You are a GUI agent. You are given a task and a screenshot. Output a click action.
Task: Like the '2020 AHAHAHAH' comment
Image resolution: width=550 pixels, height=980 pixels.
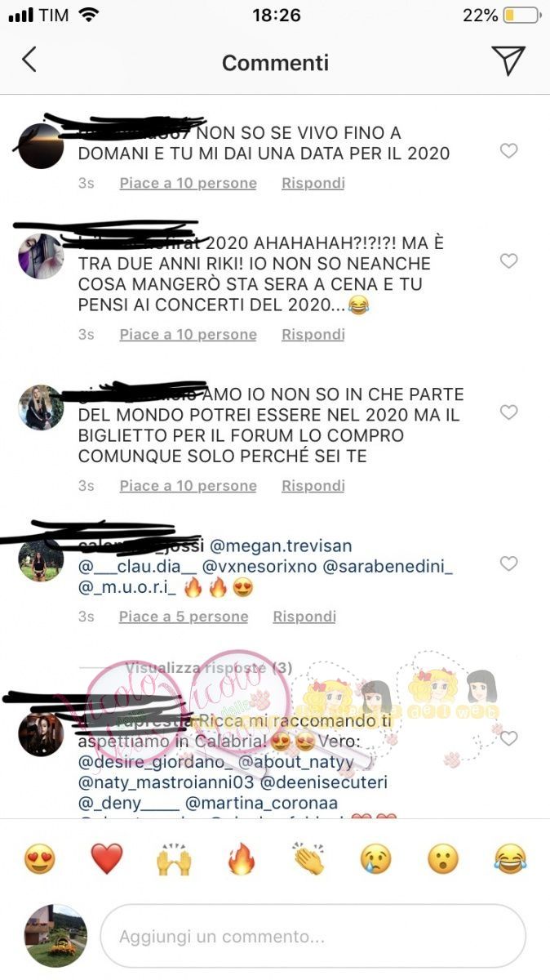[508, 261]
